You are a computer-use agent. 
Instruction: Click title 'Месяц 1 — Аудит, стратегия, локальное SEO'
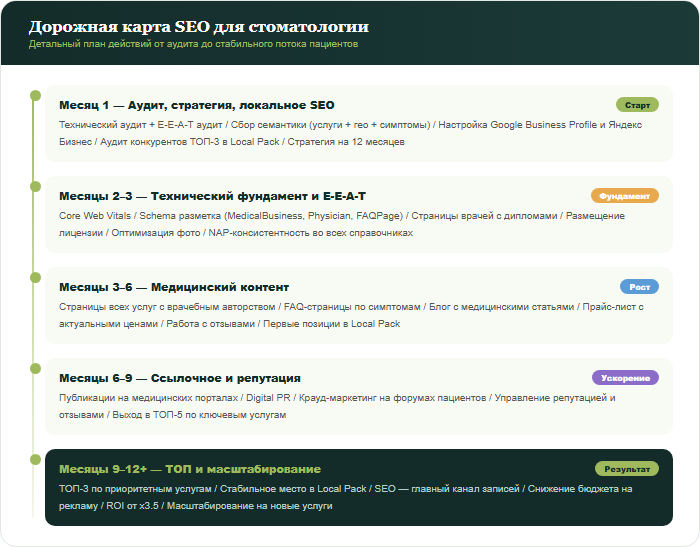coord(197,105)
